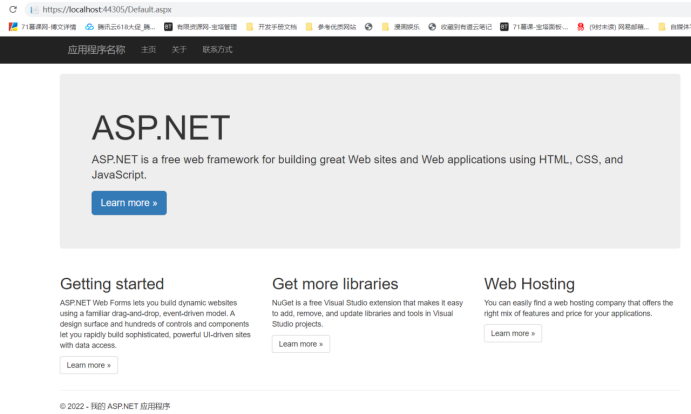The image size is (691, 414).
Task: Click Learn more under Getting started
Action: point(89,365)
